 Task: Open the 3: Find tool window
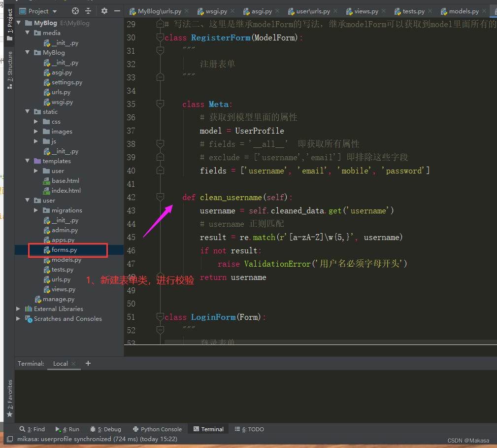pos(32,429)
